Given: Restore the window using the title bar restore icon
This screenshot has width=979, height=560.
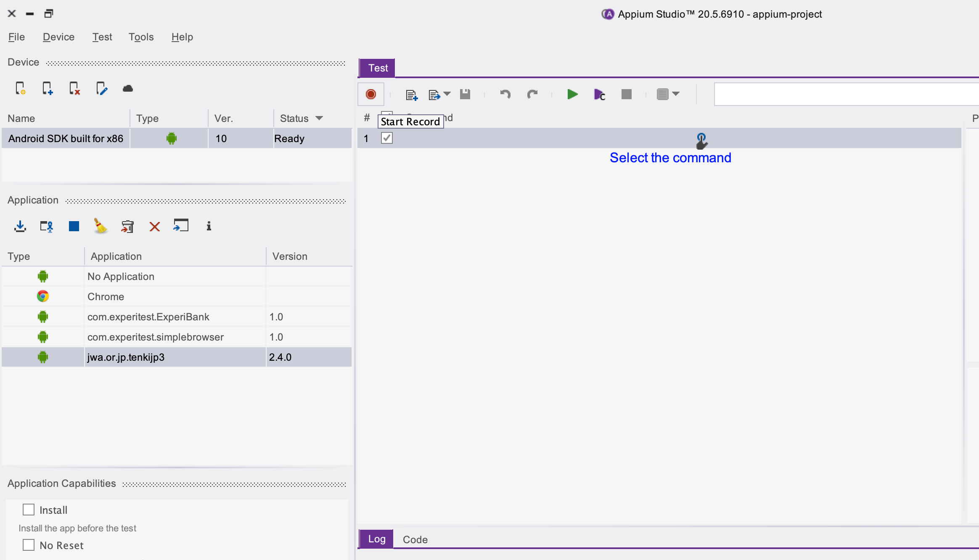Looking at the screenshot, I should (x=49, y=13).
